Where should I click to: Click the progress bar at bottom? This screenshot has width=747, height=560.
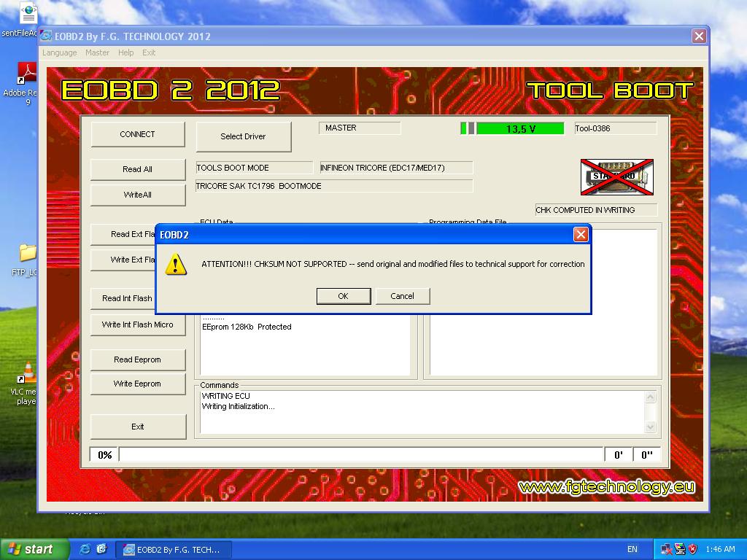pyautogui.click(x=361, y=455)
